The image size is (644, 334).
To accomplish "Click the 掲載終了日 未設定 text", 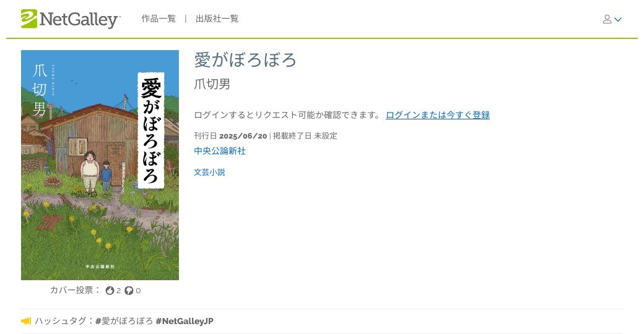I will click(305, 136).
